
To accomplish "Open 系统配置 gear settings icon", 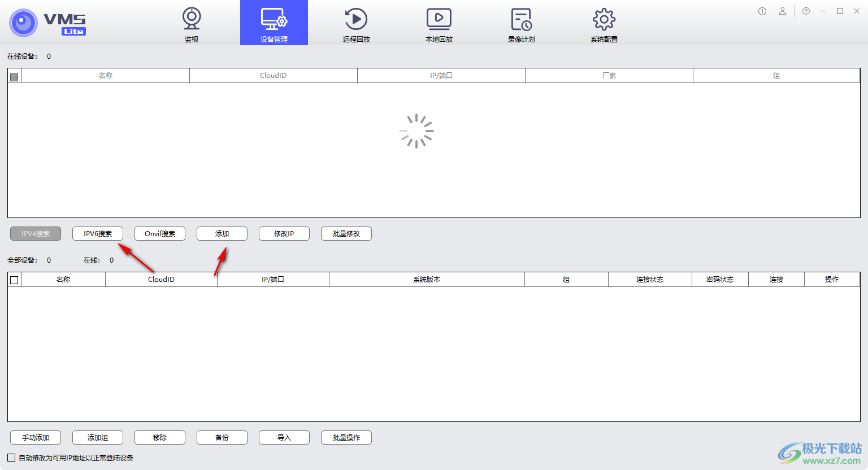I will (x=604, y=19).
